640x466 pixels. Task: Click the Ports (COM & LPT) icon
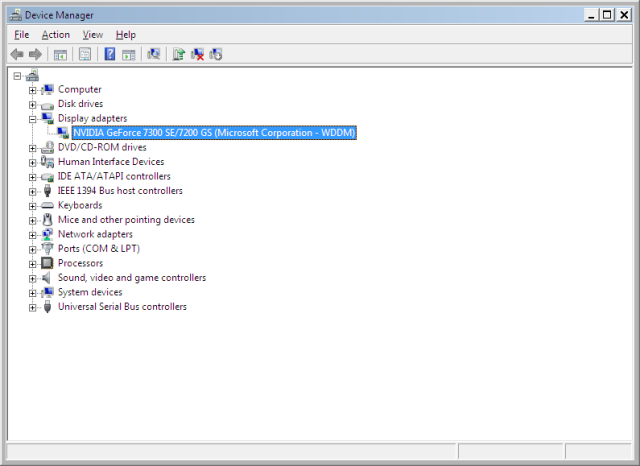click(x=47, y=249)
